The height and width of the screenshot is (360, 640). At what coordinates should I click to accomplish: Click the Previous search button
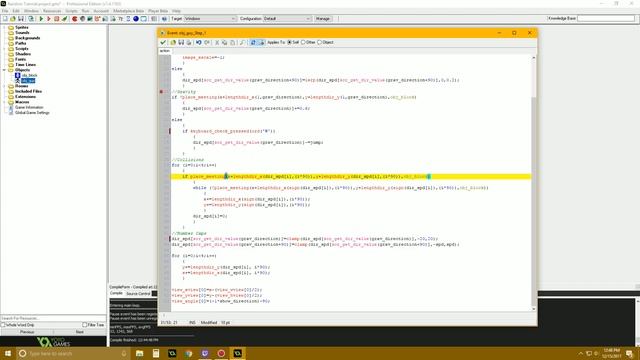coord(27,332)
